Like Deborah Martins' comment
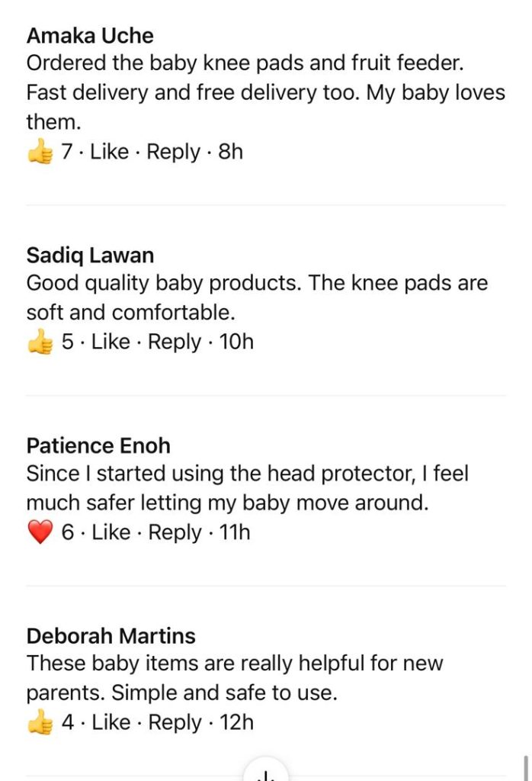Image resolution: width=532 pixels, height=781 pixels. [x=111, y=722]
